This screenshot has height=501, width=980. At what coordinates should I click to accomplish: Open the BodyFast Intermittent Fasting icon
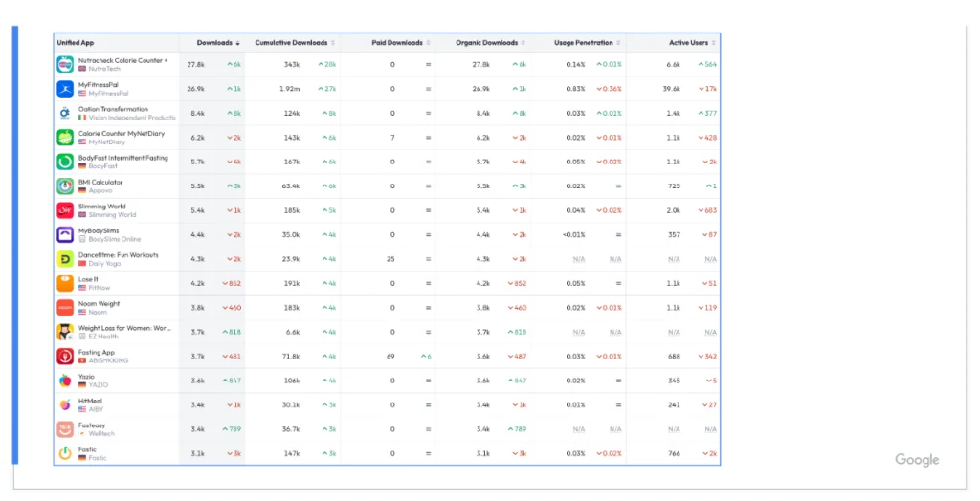coord(65,162)
